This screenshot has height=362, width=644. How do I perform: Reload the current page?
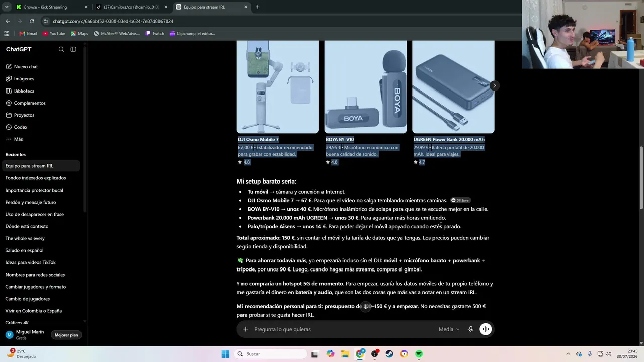[x=32, y=21]
